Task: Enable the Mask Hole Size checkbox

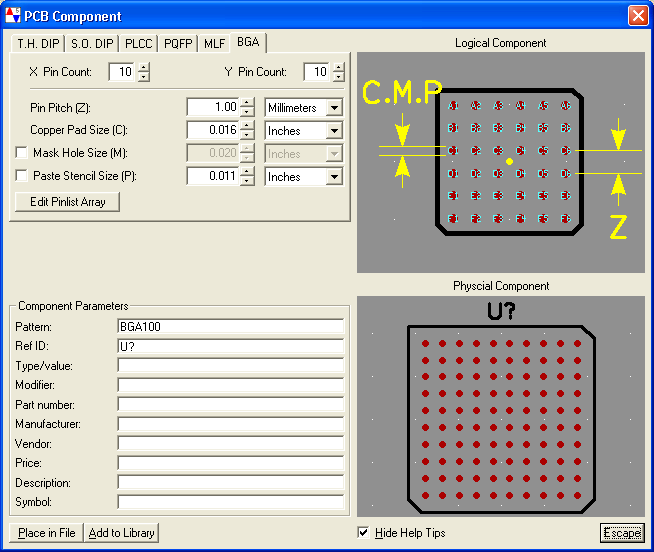Action: pos(21,153)
